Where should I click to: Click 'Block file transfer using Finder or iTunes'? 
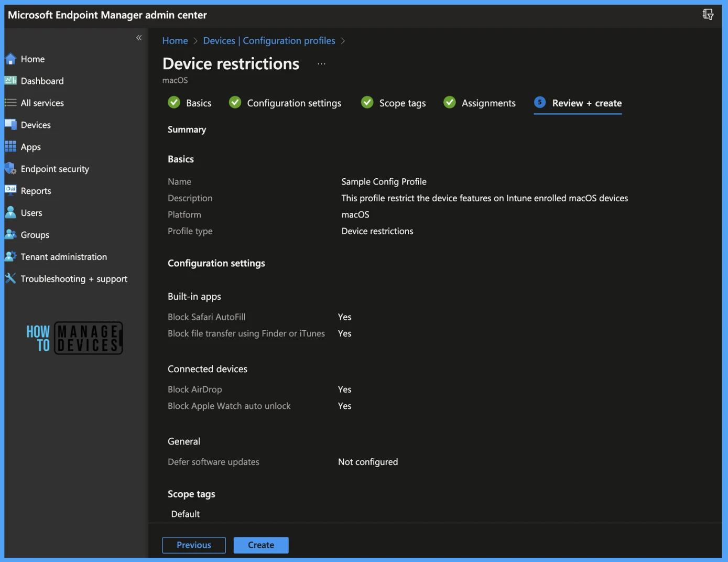(x=246, y=333)
